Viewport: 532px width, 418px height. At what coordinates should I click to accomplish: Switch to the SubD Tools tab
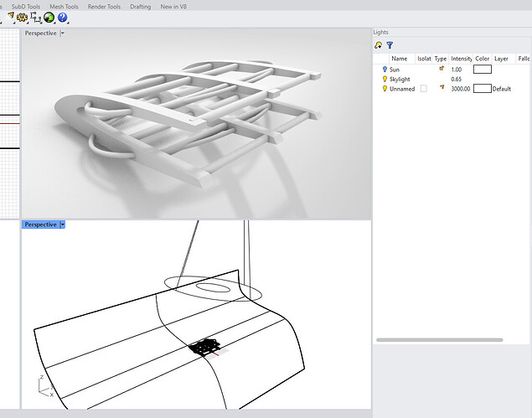tap(26, 7)
